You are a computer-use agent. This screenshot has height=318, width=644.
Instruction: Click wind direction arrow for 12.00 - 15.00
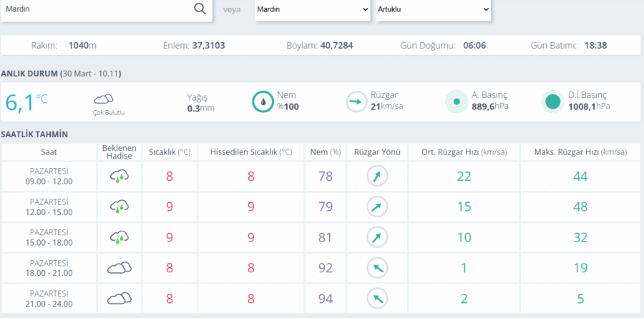point(377,207)
